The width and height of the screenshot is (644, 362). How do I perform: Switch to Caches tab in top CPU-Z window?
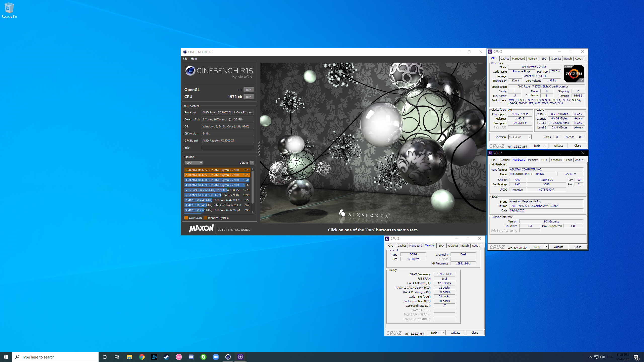[x=505, y=59]
